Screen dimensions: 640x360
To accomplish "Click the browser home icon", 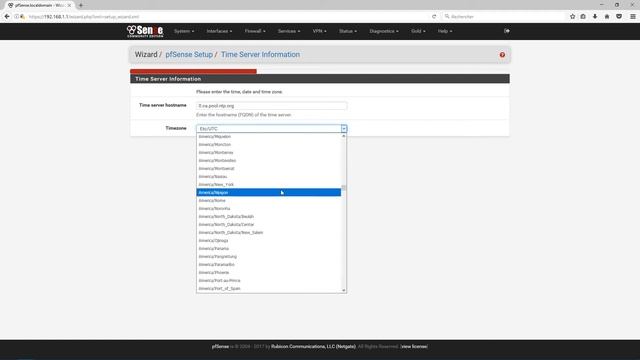I will [607, 17].
